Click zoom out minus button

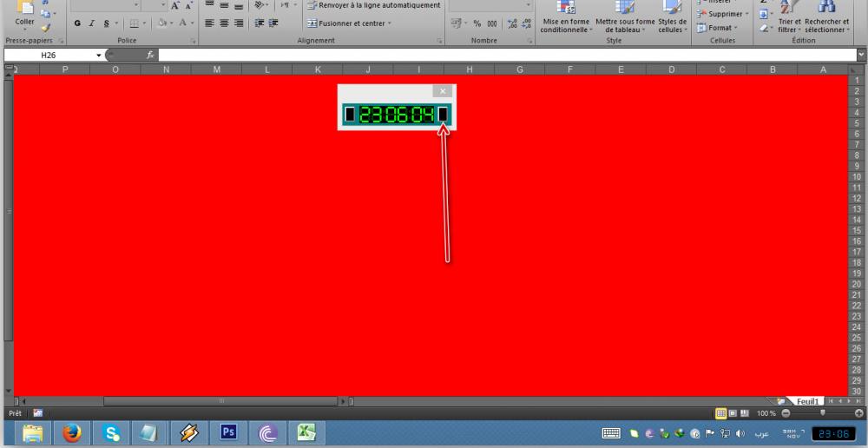pyautogui.click(x=786, y=413)
